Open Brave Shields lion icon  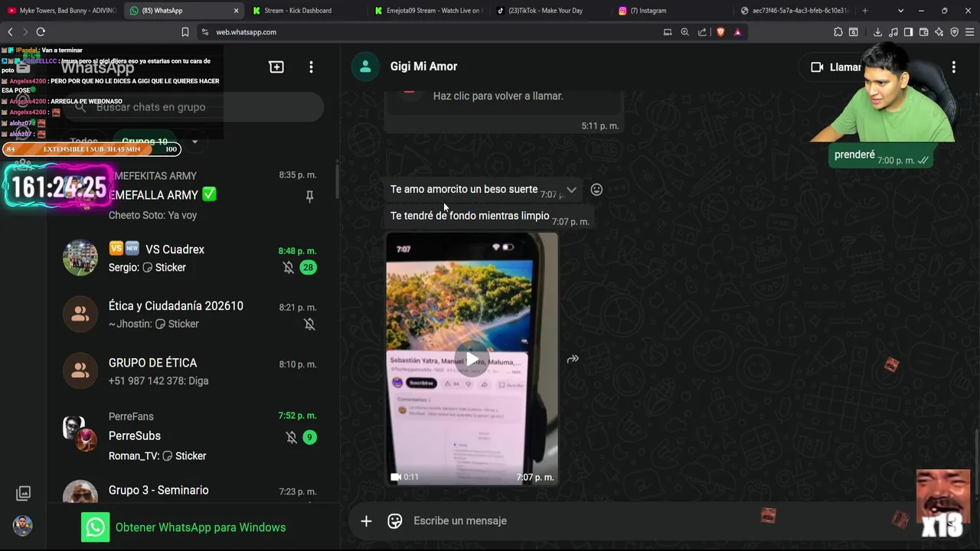tap(720, 32)
